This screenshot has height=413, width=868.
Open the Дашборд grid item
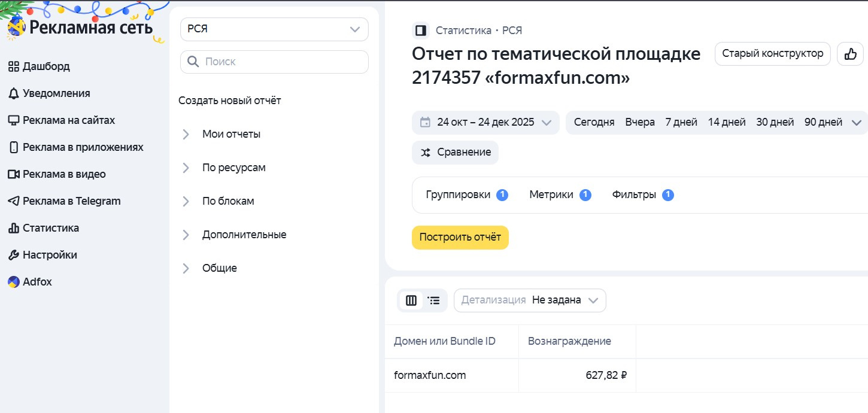point(13,66)
